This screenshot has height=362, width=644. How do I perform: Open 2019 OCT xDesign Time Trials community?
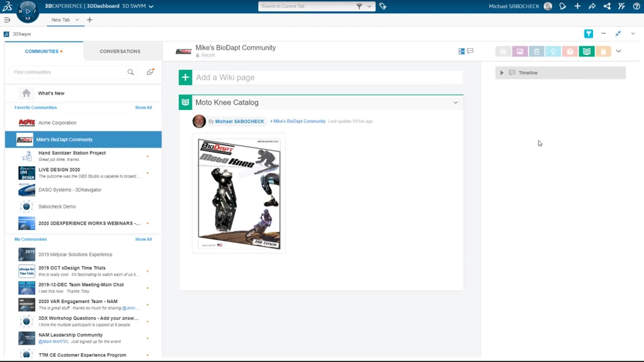(x=83, y=271)
